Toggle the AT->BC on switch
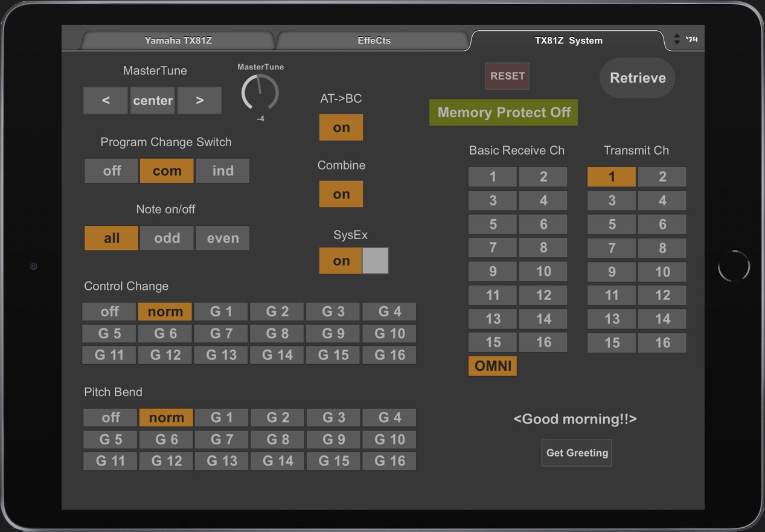Viewport: 765px width, 532px height. pos(341,127)
